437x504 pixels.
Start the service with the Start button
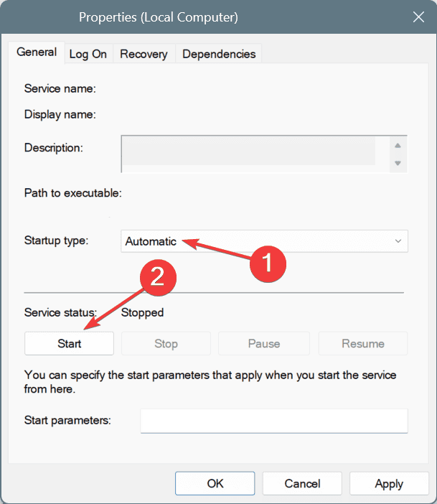pyautogui.click(x=69, y=344)
